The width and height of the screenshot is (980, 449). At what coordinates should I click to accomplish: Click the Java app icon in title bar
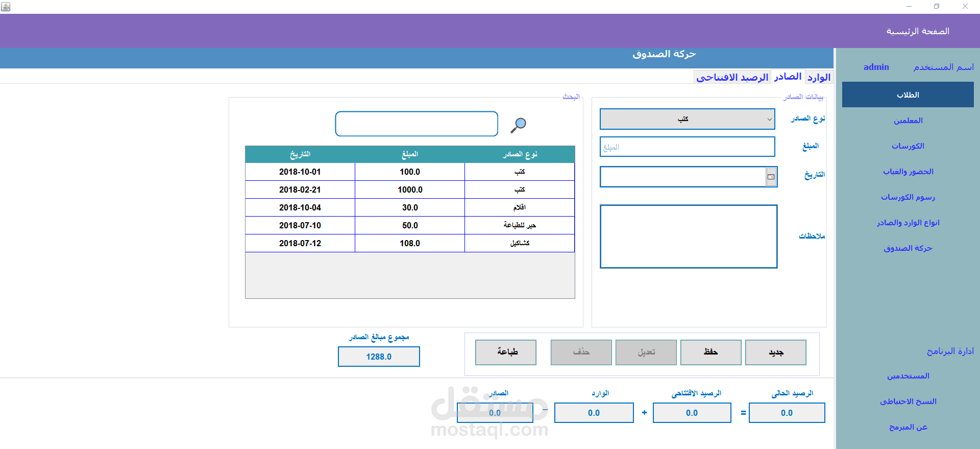(x=6, y=7)
